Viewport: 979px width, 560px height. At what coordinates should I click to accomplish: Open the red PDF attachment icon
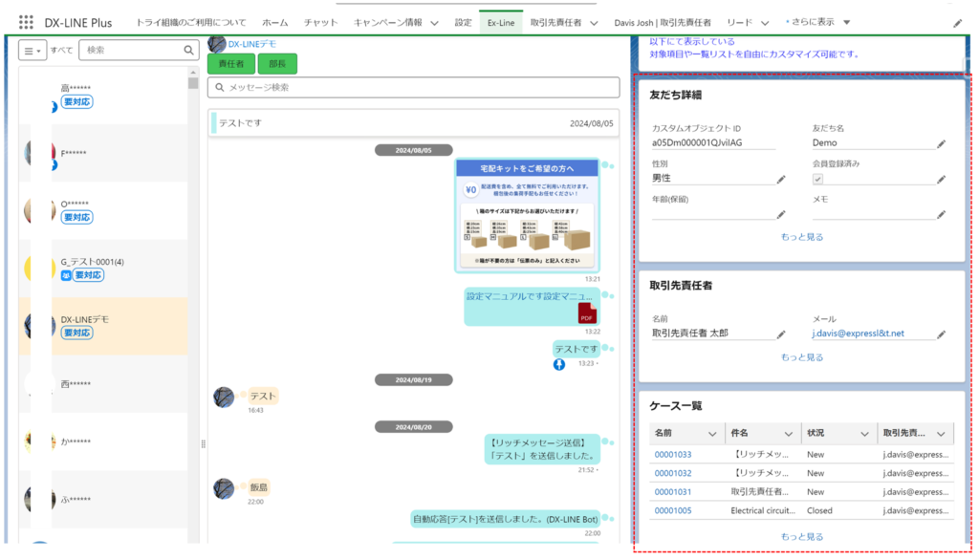(586, 312)
